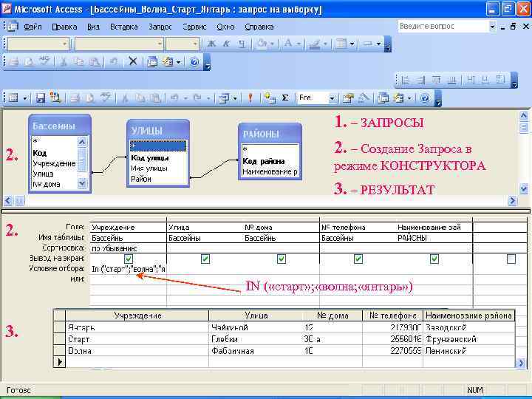Click the Align Bottom icon in alignment toolbar

[x=452, y=80]
